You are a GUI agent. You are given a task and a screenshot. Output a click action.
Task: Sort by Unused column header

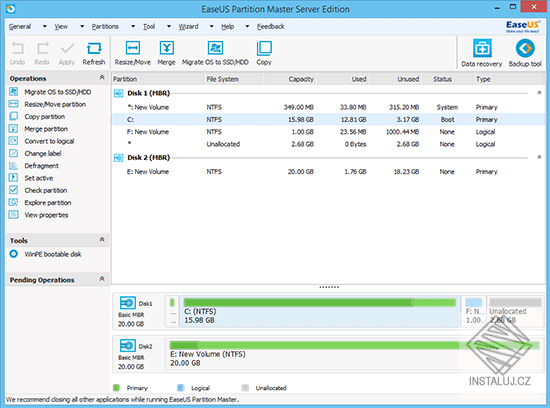[x=396, y=79]
